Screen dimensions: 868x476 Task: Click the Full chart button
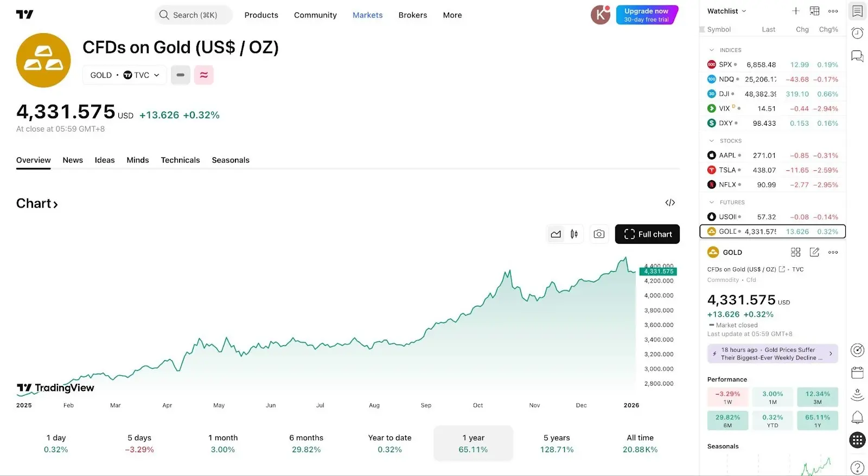pos(647,234)
